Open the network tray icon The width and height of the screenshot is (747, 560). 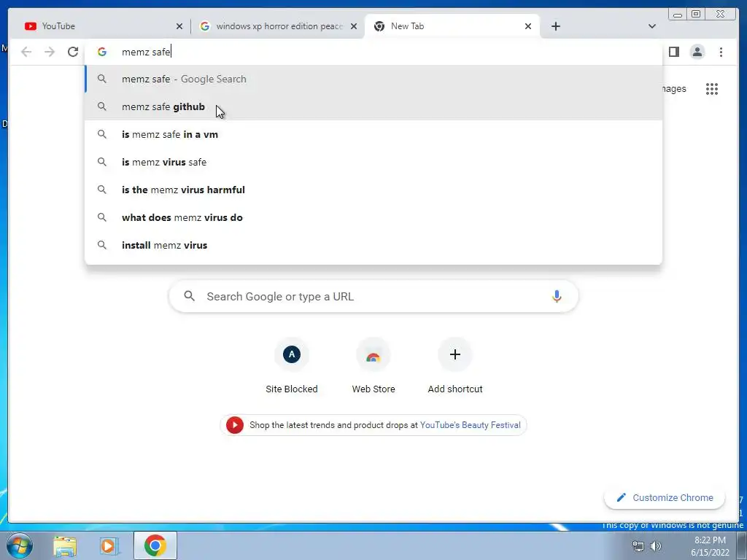click(638, 546)
